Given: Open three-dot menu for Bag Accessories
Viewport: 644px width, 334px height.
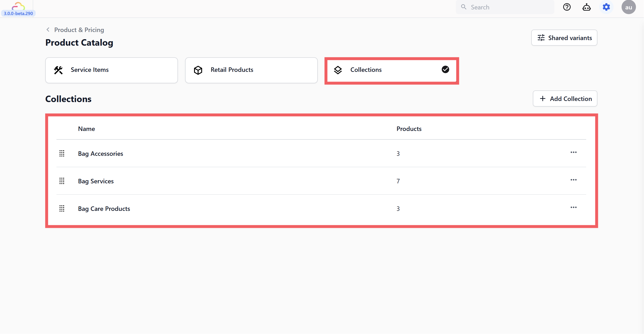Looking at the screenshot, I should tap(573, 152).
